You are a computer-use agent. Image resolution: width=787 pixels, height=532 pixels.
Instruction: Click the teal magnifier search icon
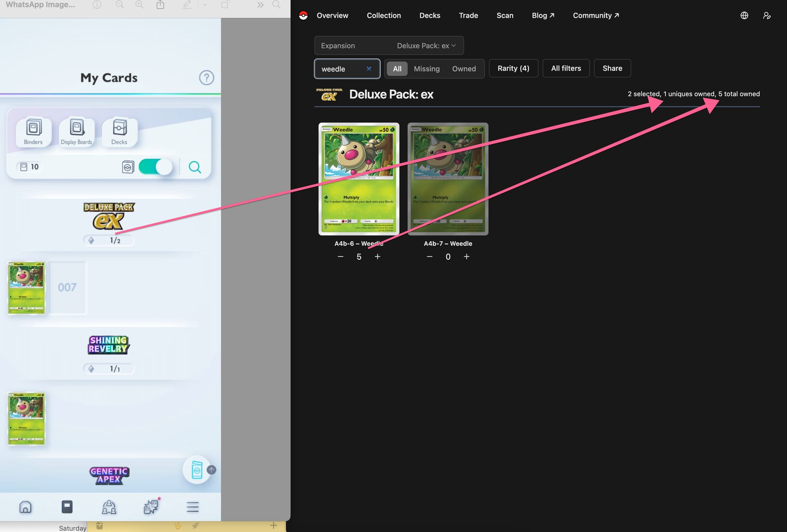pos(195,167)
